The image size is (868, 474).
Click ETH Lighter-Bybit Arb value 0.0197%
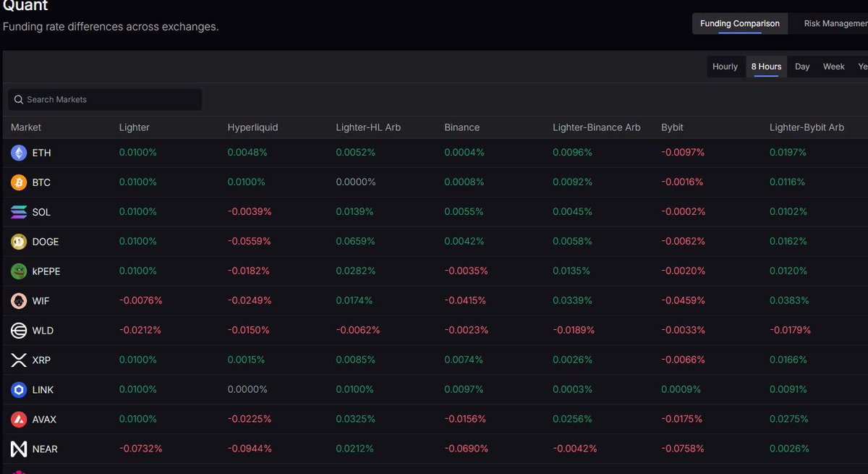point(788,153)
